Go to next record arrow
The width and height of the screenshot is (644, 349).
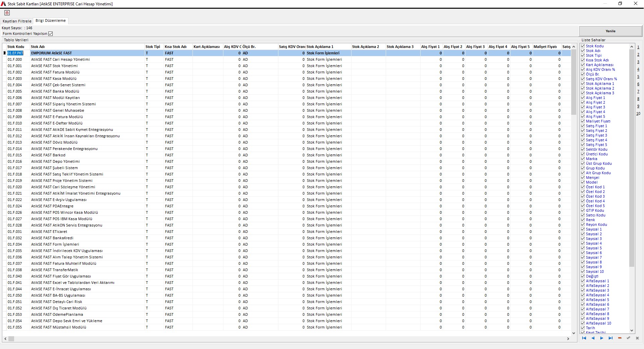(x=602, y=338)
